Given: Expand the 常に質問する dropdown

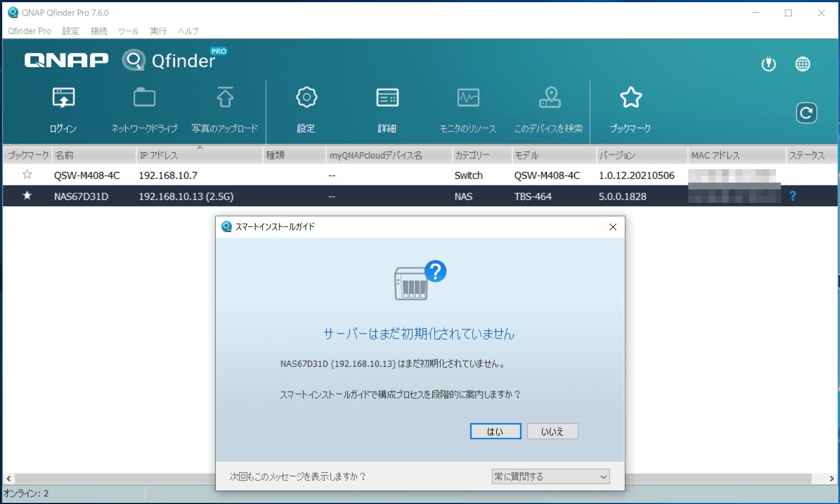Looking at the screenshot, I should click(551, 476).
